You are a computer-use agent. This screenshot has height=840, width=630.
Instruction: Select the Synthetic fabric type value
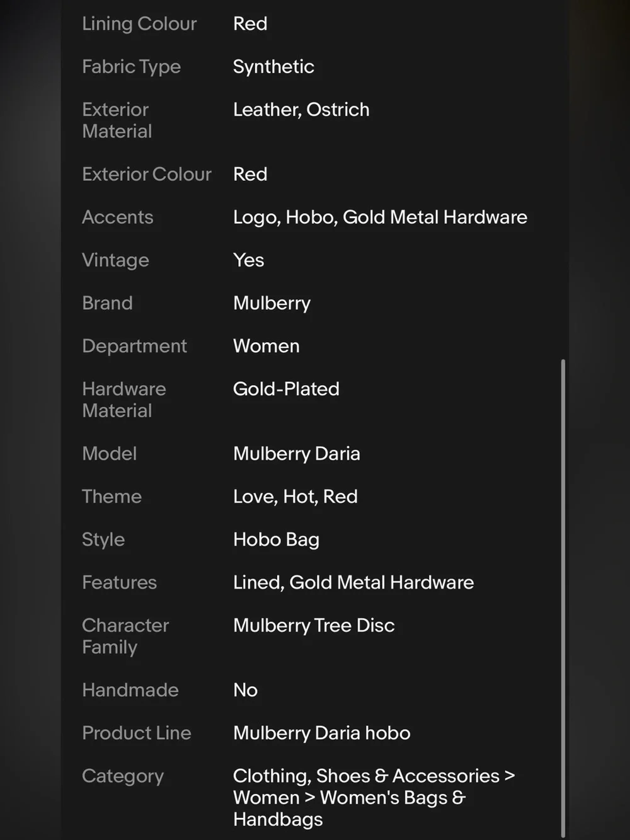pos(273,67)
